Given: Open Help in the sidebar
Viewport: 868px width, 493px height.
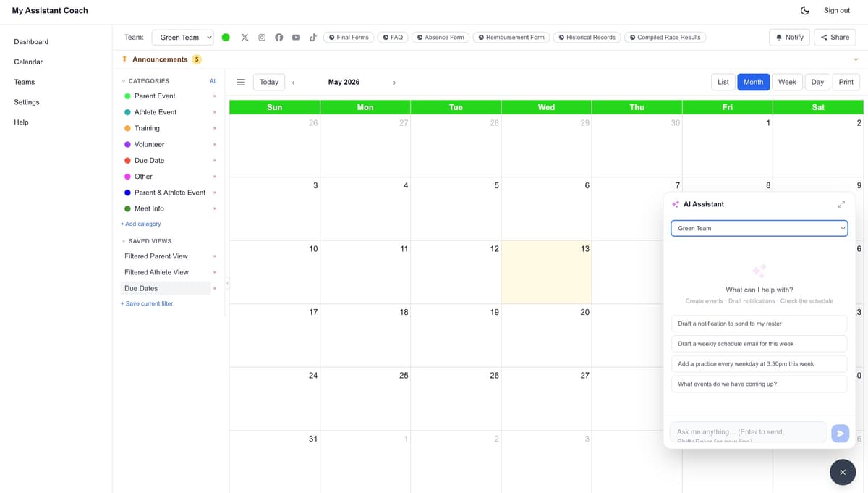Looking at the screenshot, I should (21, 122).
